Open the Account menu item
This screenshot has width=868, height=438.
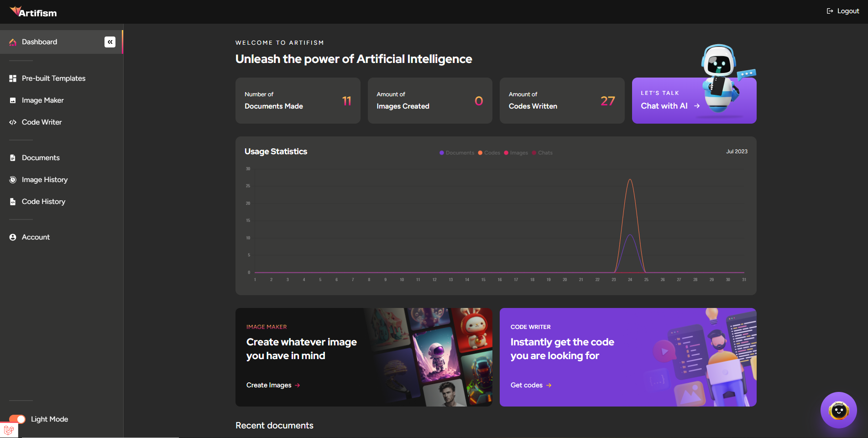(x=36, y=237)
